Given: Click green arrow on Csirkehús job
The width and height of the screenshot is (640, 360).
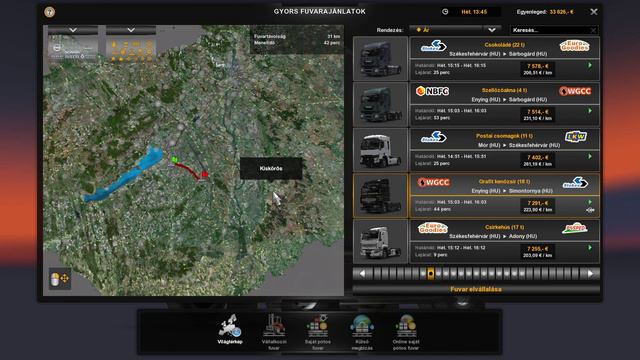Looking at the screenshot, I should pos(590,248).
